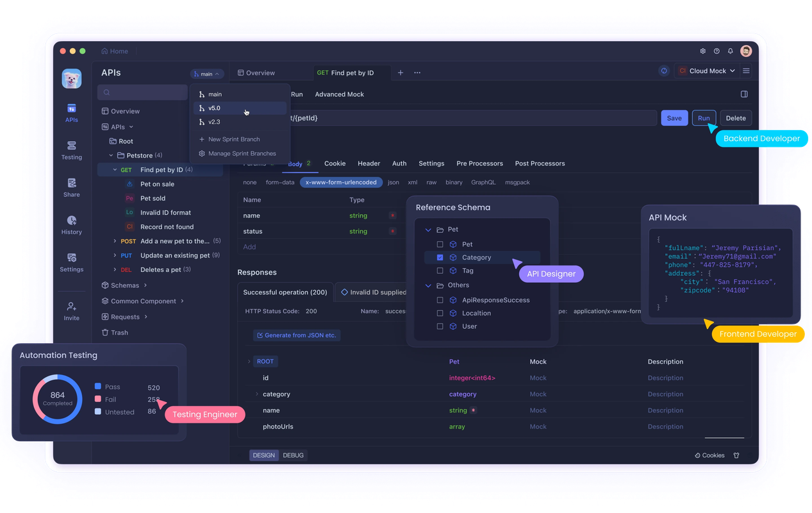Select the Pet sold example
This screenshot has width=812, height=513.
(x=153, y=198)
